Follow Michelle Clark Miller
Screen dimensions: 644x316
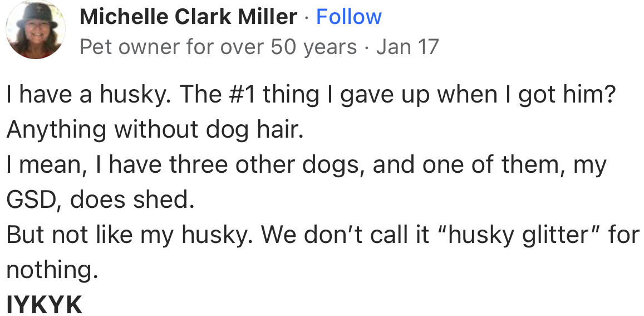(348, 17)
